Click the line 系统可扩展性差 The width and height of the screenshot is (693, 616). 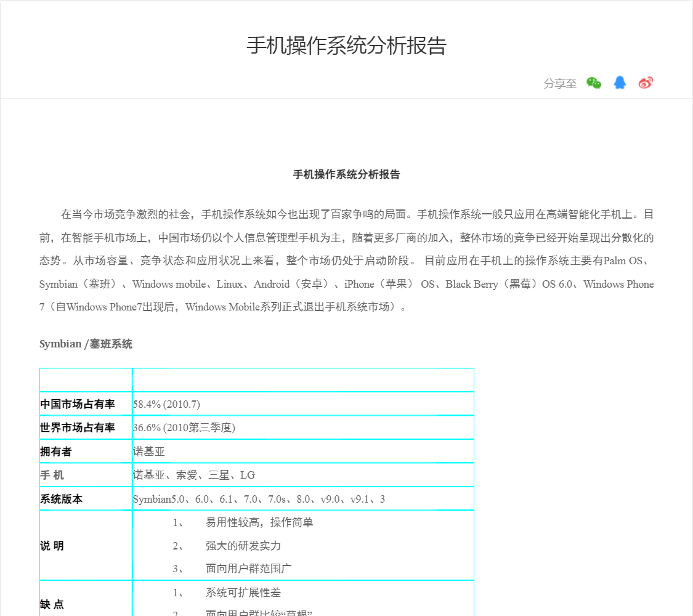[x=243, y=593]
